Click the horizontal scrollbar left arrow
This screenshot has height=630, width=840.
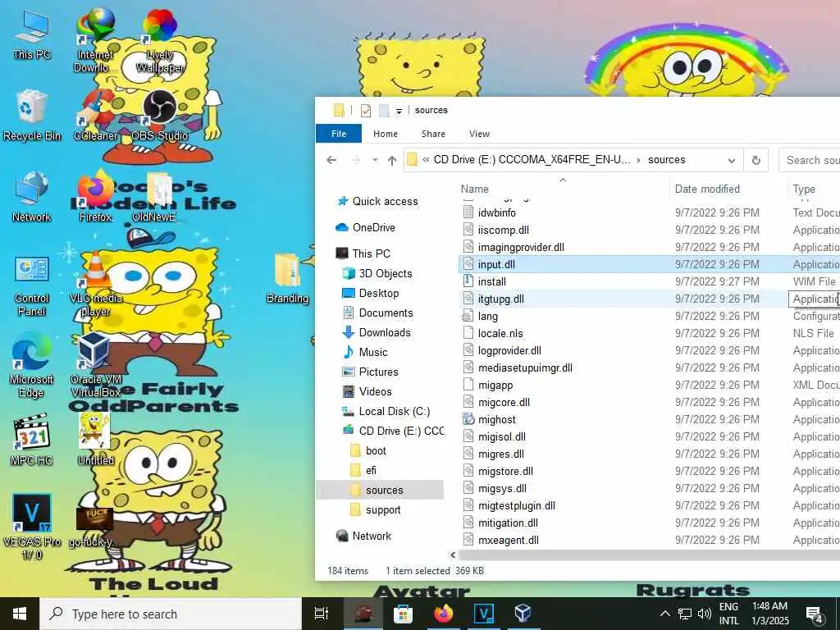pyautogui.click(x=453, y=555)
